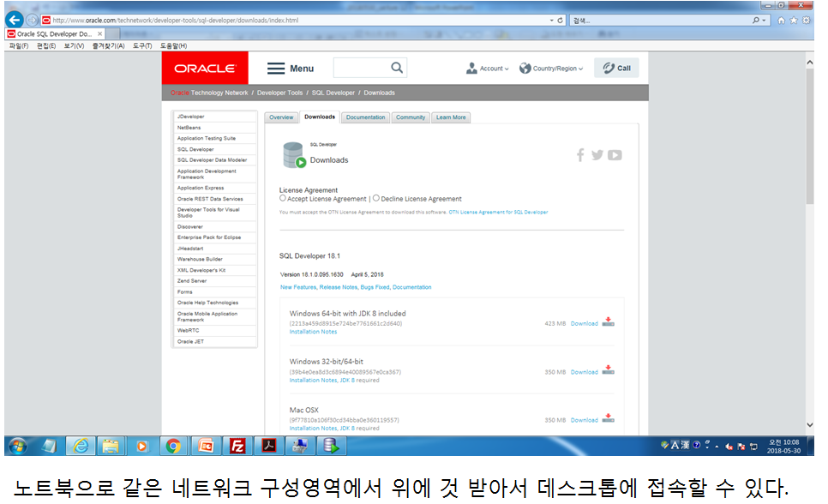Open Release Notes link
Screen dimensions: 828x504
(x=339, y=287)
